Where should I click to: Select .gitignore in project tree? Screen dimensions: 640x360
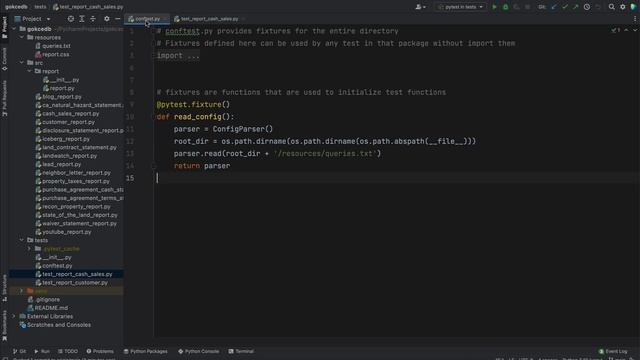(x=44, y=300)
